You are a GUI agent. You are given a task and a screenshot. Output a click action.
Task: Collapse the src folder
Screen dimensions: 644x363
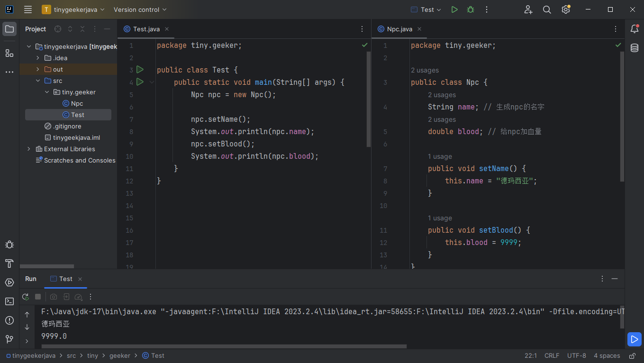coord(38,81)
